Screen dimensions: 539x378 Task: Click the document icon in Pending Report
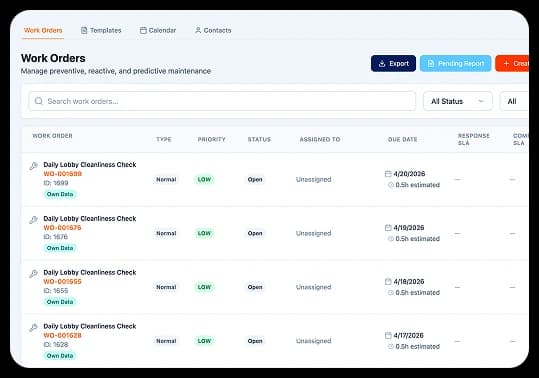[x=431, y=64]
